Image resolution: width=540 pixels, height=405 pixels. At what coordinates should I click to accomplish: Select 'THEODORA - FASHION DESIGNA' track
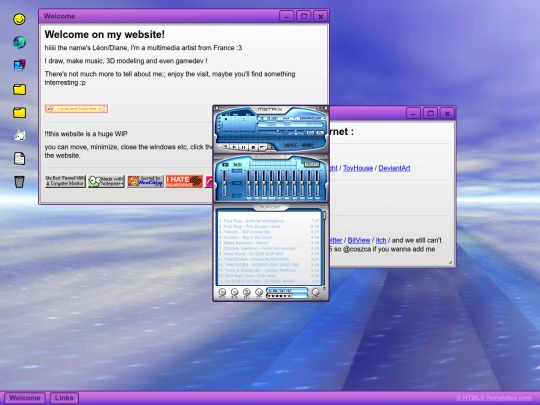click(270, 259)
